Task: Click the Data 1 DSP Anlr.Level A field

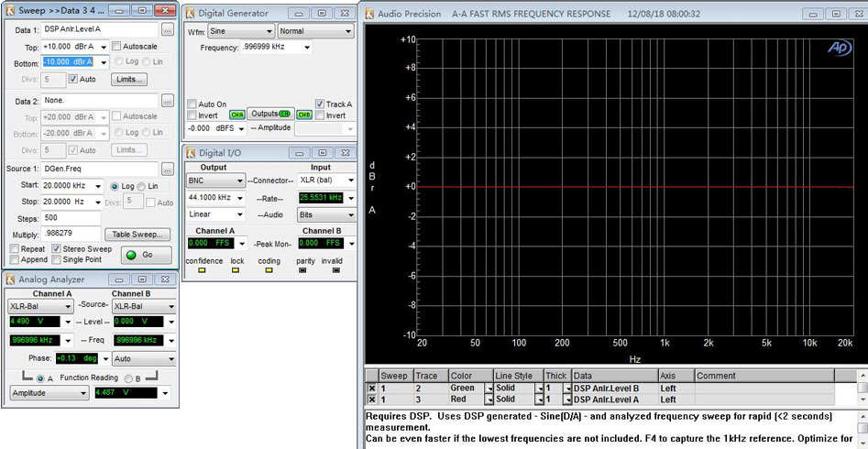Action: tap(100, 30)
